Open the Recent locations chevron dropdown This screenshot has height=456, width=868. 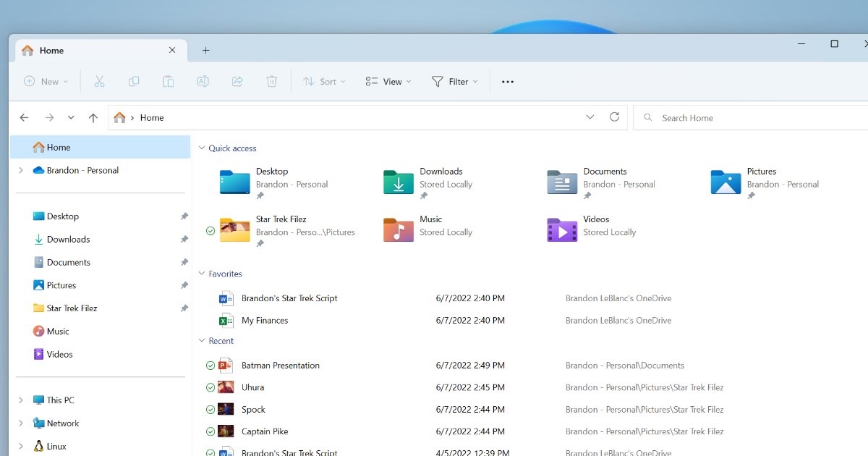pyautogui.click(x=71, y=117)
